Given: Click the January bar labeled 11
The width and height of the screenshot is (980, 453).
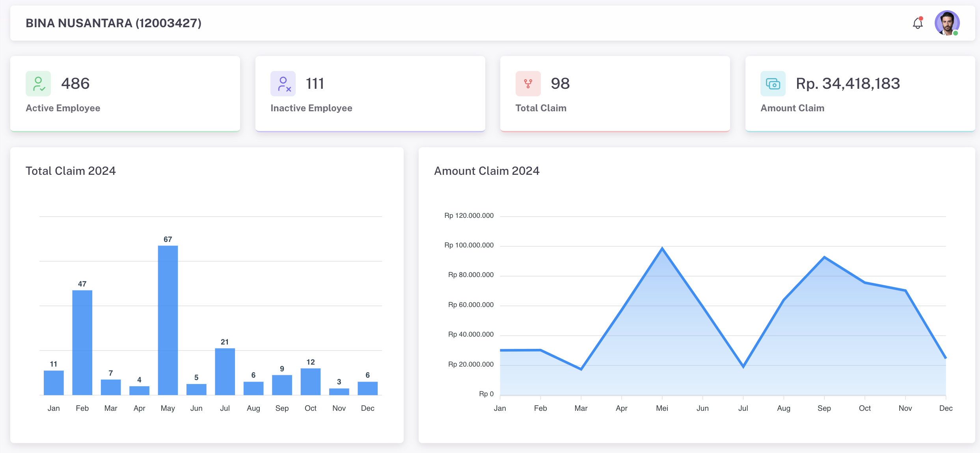Looking at the screenshot, I should tap(54, 383).
